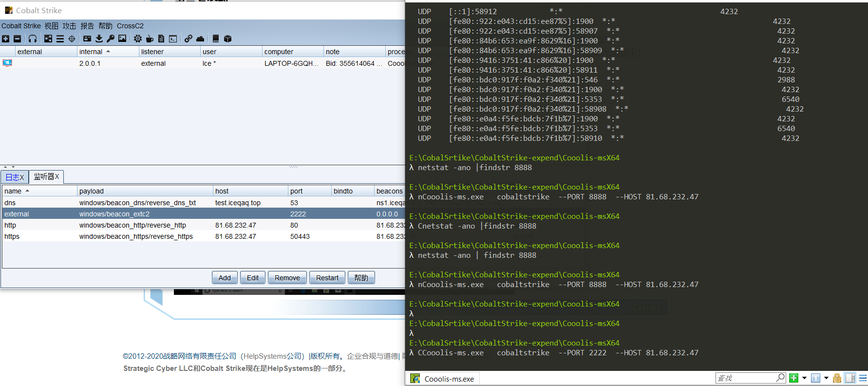Select the dns listener row
868x386 pixels.
204,203
